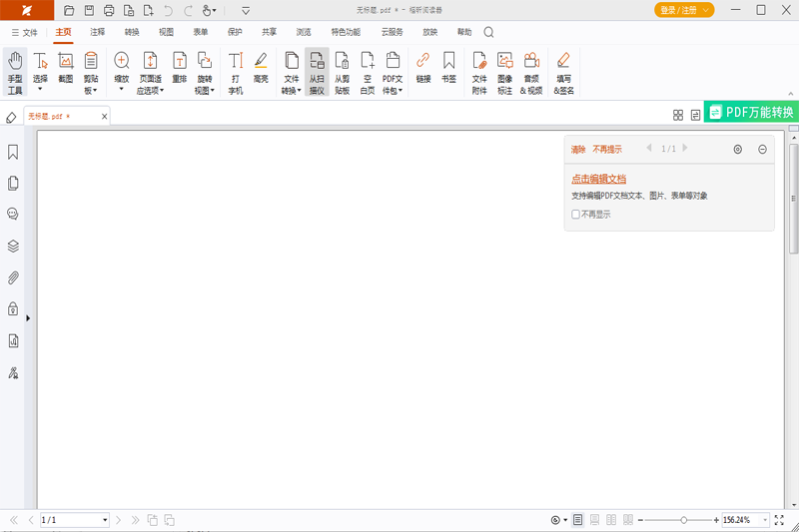Expand the Zoom (缩放) dropdown in ribbon
The height and width of the screenshot is (532, 799).
121,90
